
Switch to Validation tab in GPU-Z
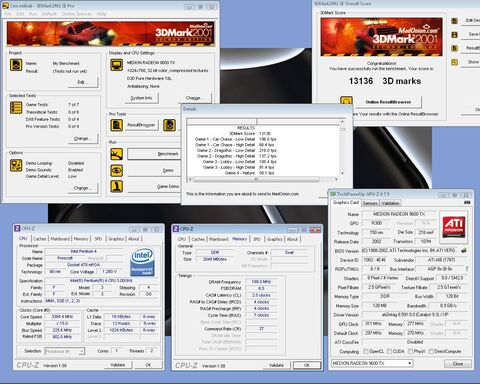point(390,203)
